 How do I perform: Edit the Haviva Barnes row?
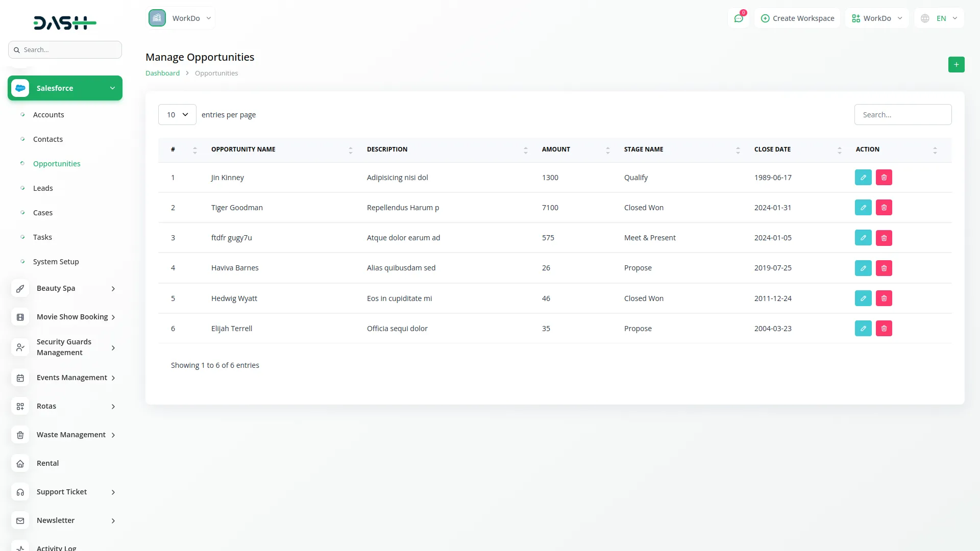coord(863,268)
